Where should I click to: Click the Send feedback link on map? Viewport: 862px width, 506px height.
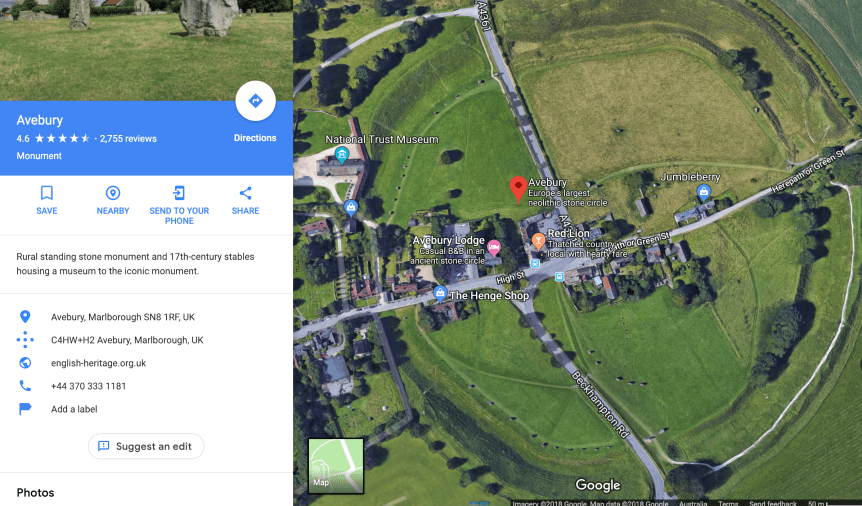pos(772,503)
